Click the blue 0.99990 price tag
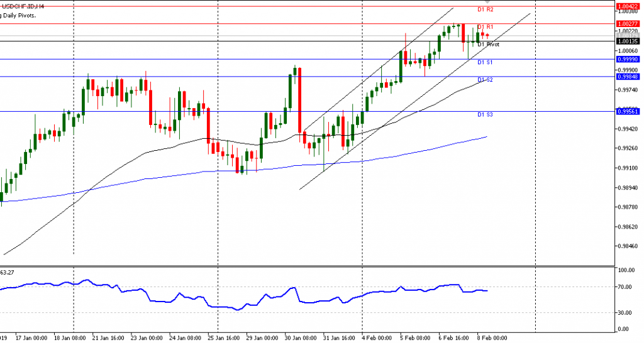 coord(629,59)
